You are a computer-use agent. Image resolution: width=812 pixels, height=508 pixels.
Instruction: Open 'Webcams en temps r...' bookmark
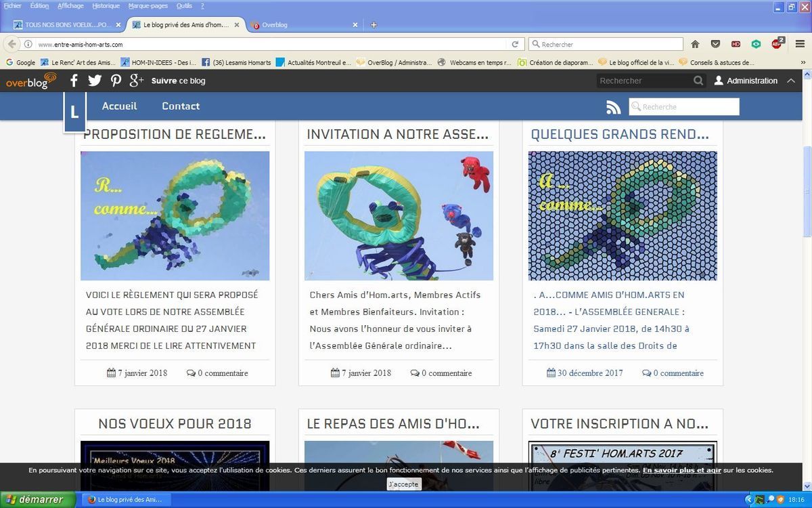474,62
